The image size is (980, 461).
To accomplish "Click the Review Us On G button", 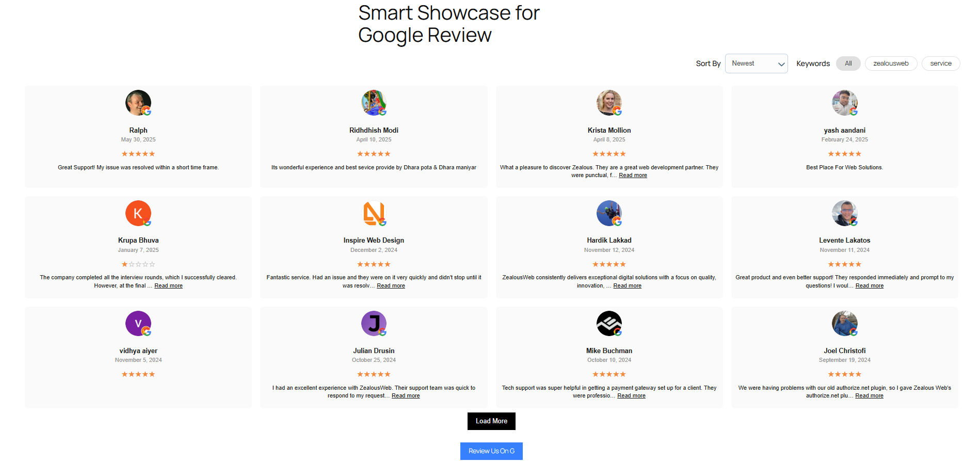I will point(491,451).
